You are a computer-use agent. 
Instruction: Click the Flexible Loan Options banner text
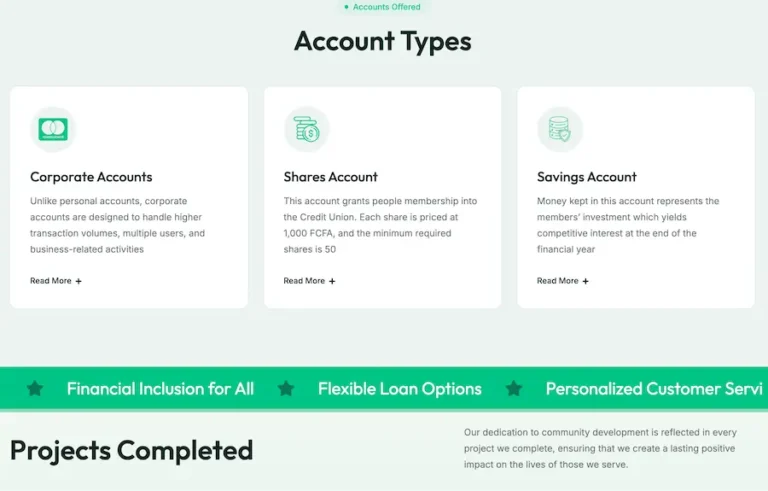(x=400, y=389)
